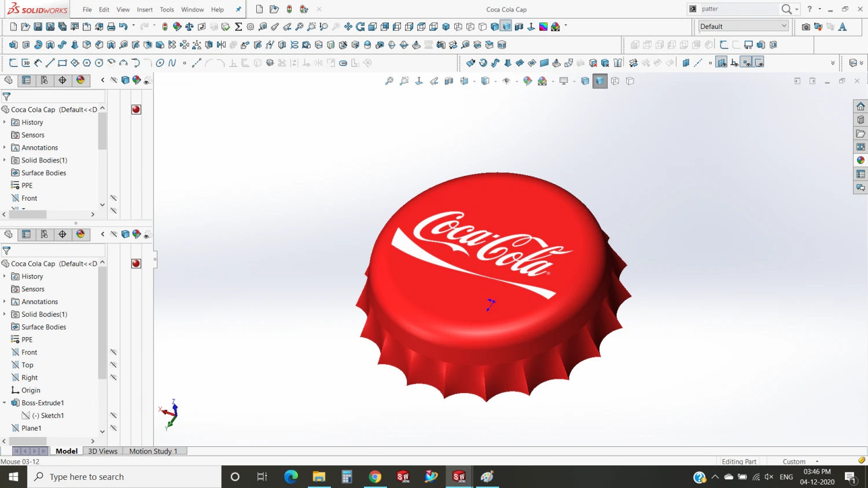Screen dimensions: 868x488
Task: Switch to the Motion Study 1 tab
Action: point(155,451)
